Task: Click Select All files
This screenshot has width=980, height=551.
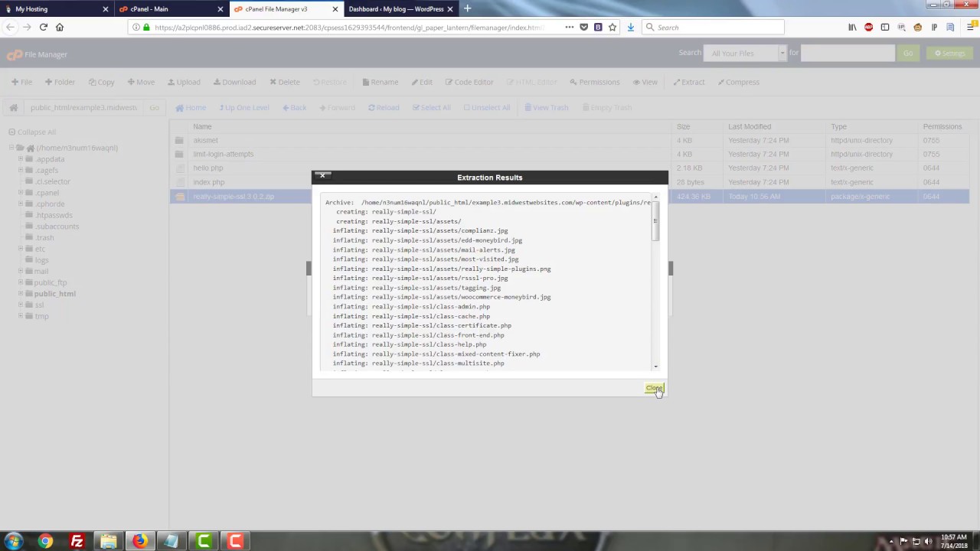Action: coord(431,107)
